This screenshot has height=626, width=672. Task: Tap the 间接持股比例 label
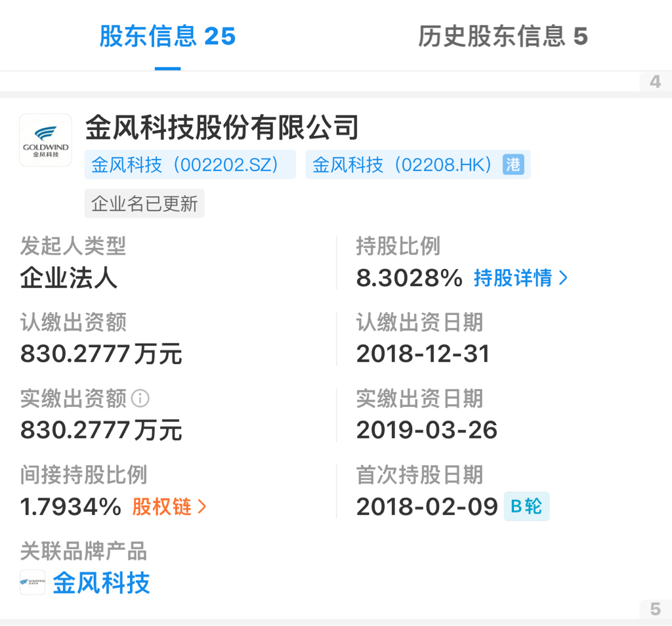point(83,474)
